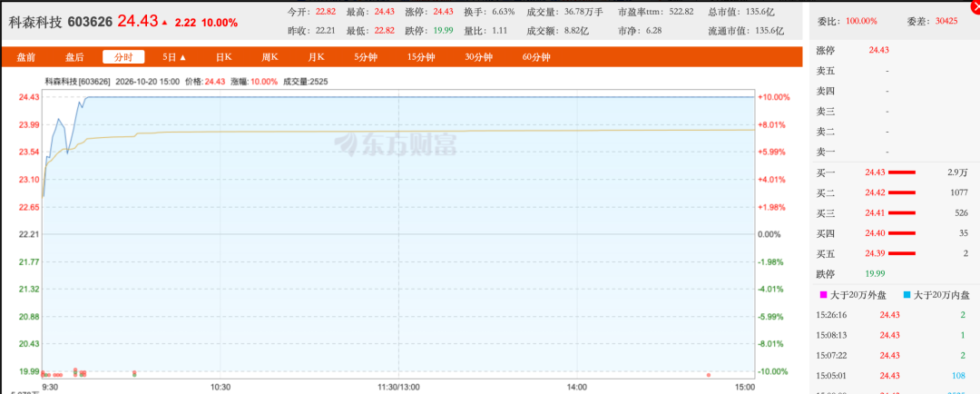Click the 买一 red volume bar
Viewport: 980px width, 394px height.
(902, 172)
